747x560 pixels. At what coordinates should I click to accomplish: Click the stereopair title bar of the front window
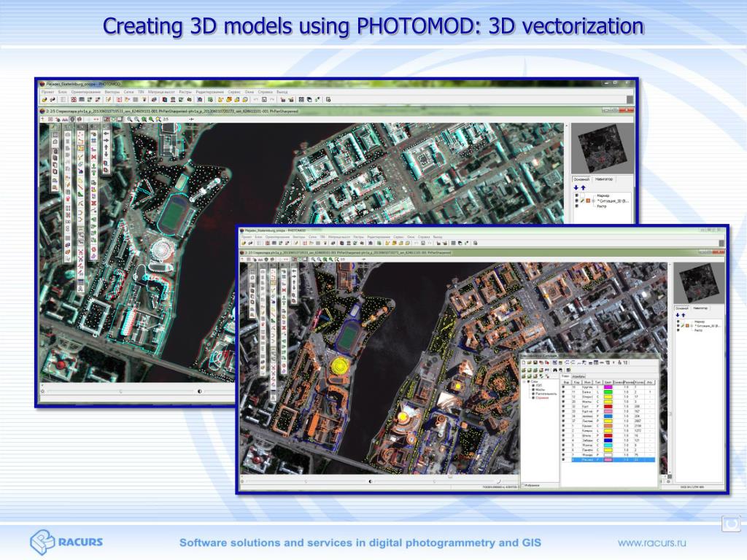click(481, 252)
